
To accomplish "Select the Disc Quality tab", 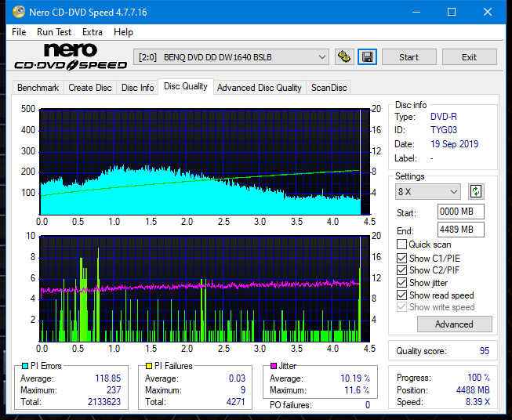I will 186,86.
